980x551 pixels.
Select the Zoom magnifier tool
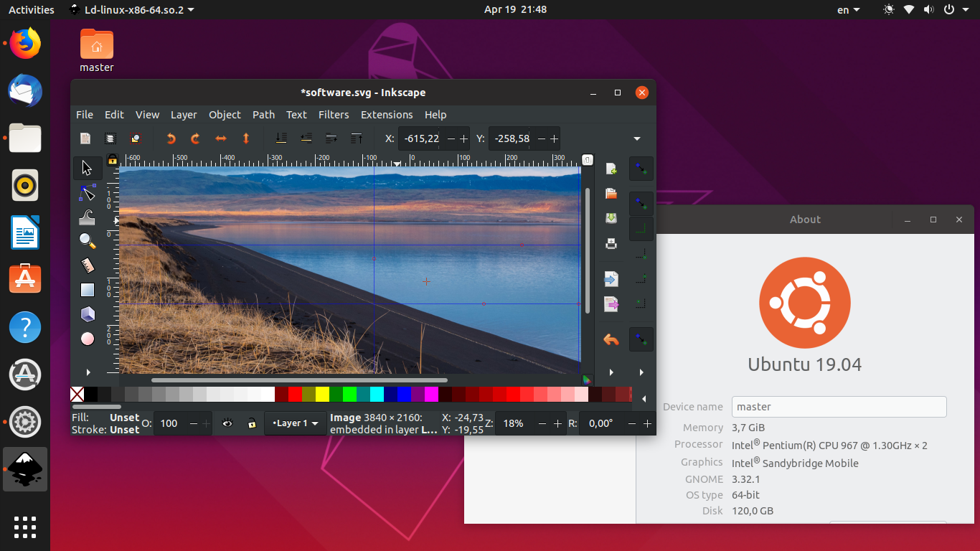[88, 241]
